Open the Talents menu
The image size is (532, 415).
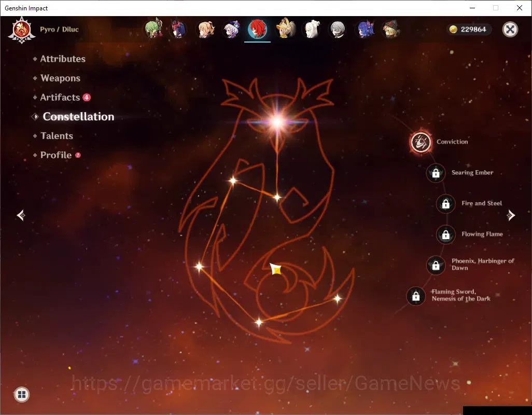click(57, 136)
